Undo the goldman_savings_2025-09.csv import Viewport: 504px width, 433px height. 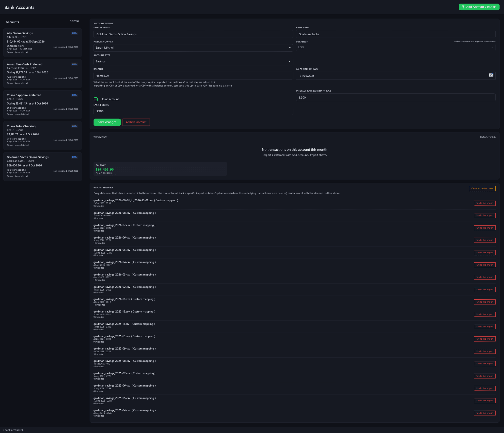[484, 351]
